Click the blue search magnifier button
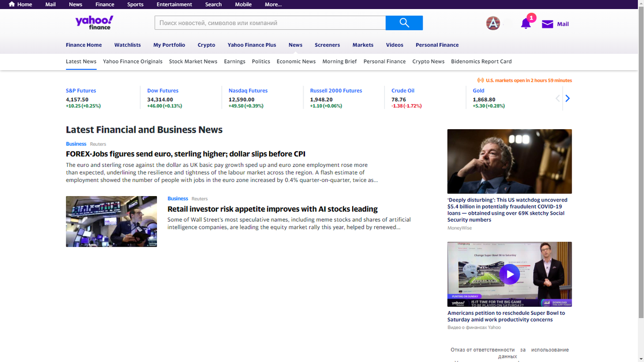644x362 pixels. point(404,23)
